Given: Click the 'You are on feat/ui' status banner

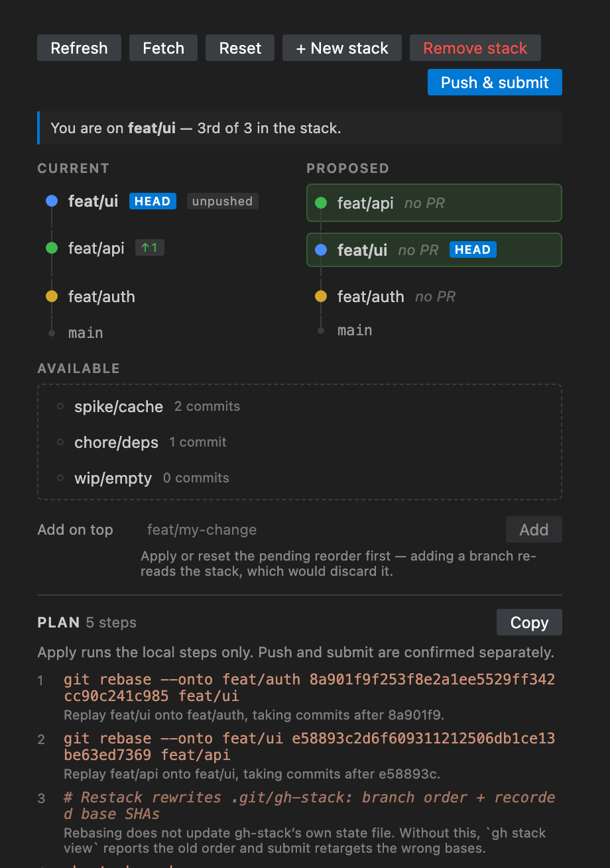Looking at the screenshot, I should point(300,128).
